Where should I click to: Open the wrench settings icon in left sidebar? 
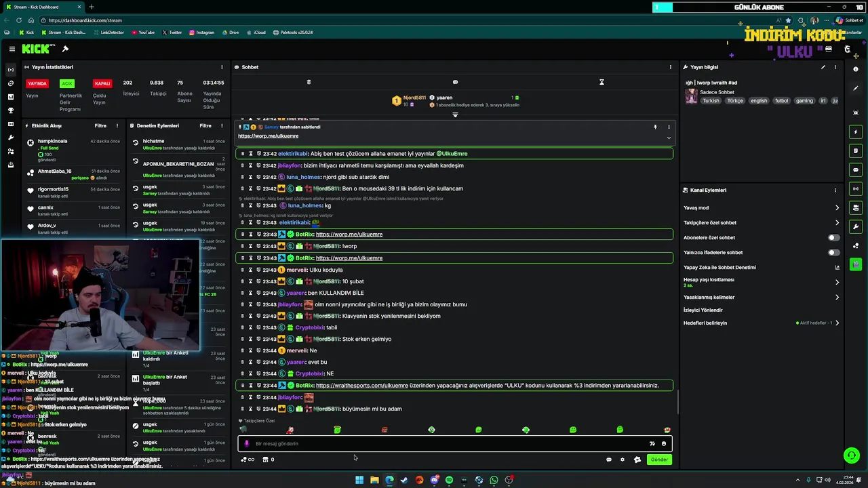[x=10, y=138]
